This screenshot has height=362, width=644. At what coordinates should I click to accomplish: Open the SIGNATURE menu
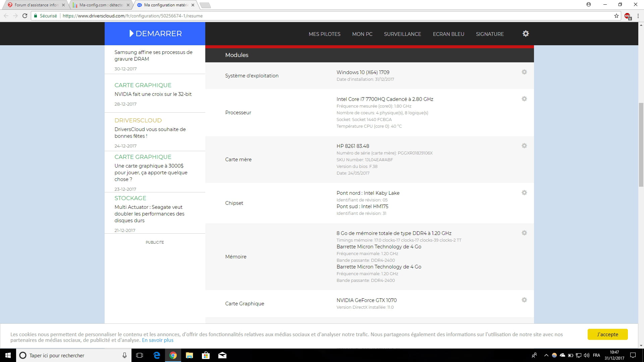tap(490, 34)
